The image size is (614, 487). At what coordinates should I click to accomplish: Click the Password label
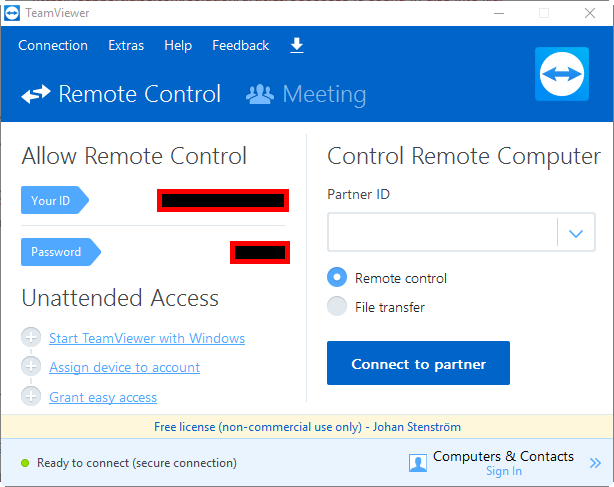tap(61, 252)
